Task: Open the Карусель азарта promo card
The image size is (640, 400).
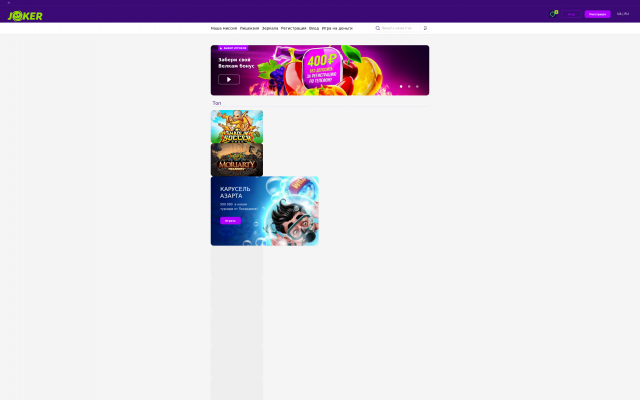Action: (264, 211)
